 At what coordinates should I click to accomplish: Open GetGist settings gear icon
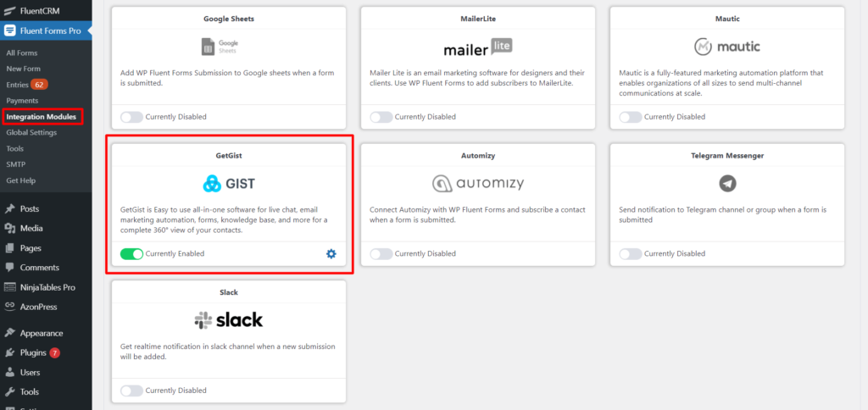click(331, 254)
